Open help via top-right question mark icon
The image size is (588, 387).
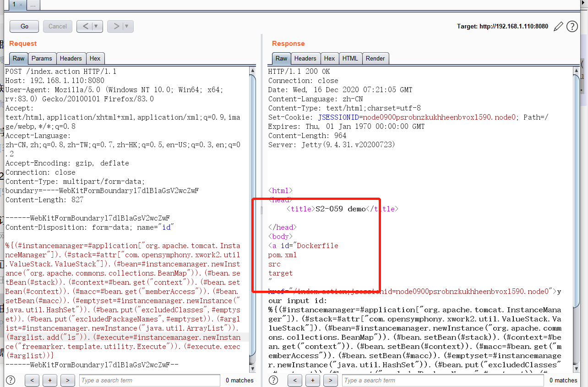pos(572,27)
